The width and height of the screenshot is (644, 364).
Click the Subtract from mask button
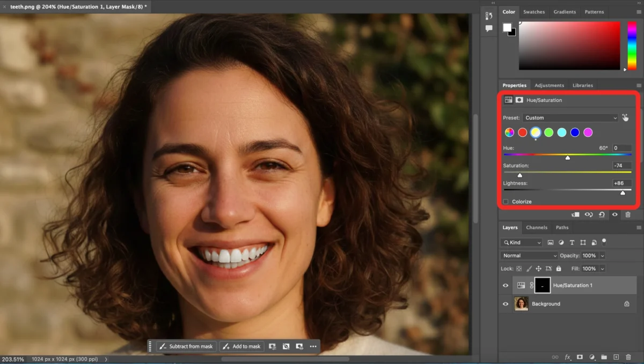coord(186,346)
